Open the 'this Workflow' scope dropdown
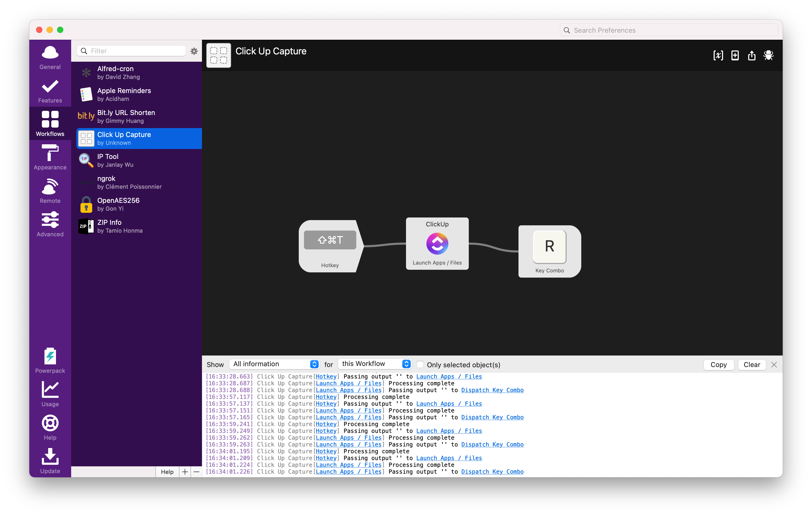The width and height of the screenshot is (812, 516). (374, 364)
